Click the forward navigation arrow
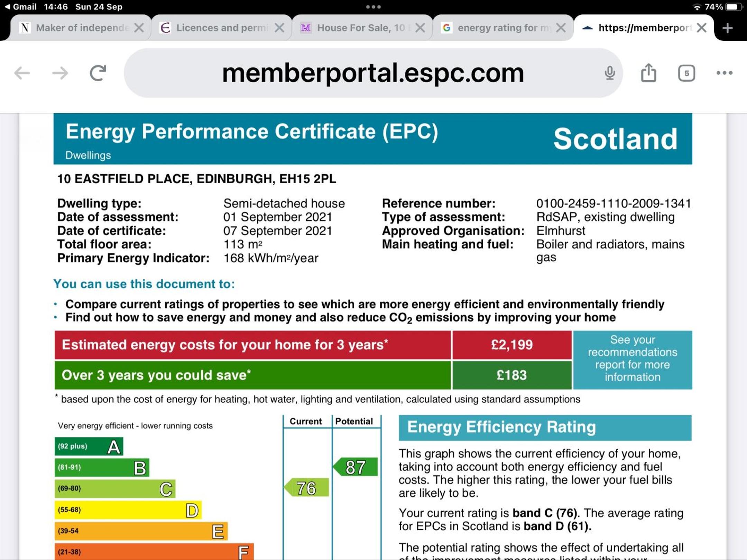Viewport: 747px width, 560px height. (x=60, y=73)
